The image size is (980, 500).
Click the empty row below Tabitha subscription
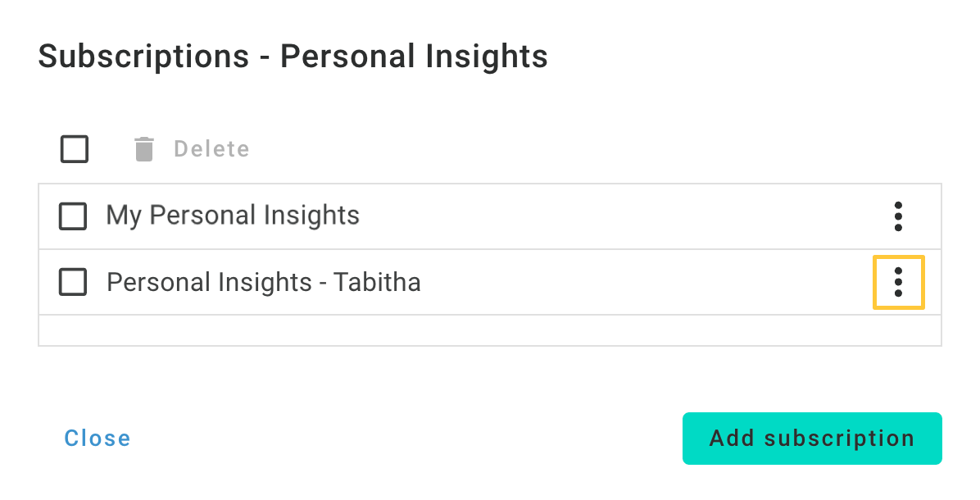[490, 330]
